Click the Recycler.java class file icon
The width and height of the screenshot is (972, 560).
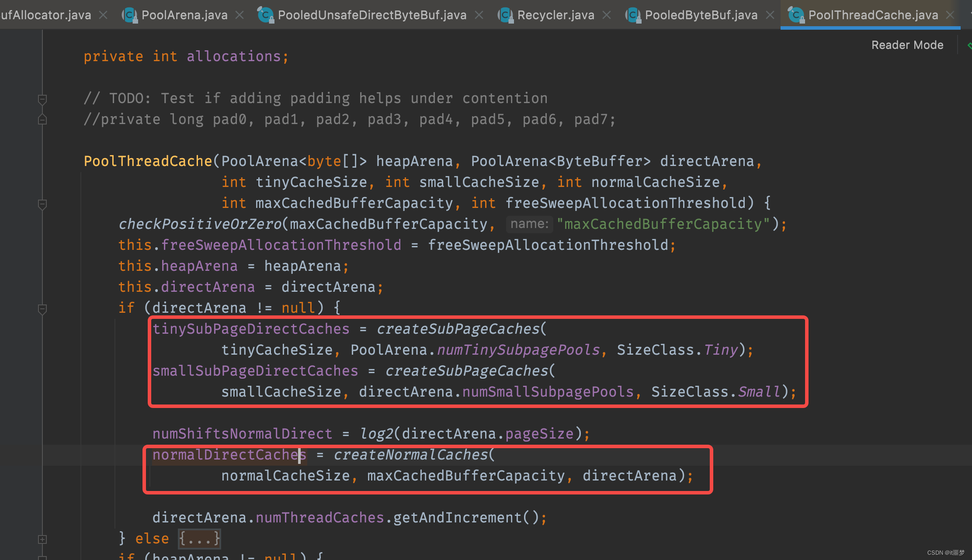pyautogui.click(x=505, y=15)
